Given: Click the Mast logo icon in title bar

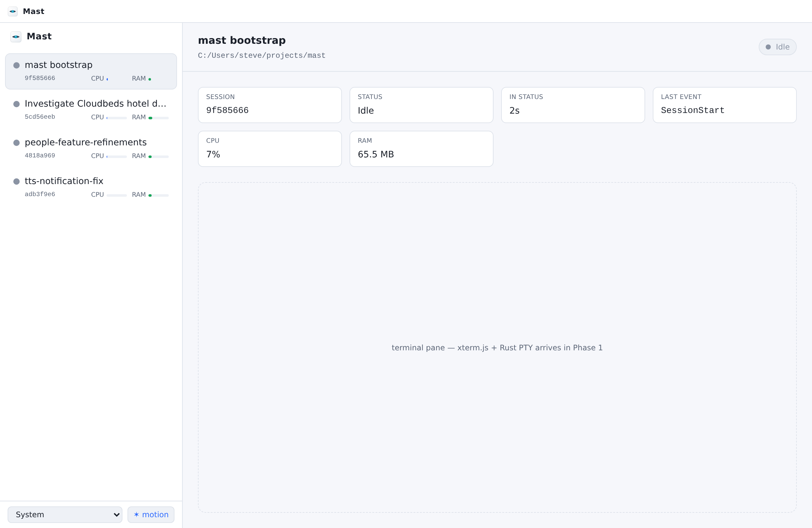Looking at the screenshot, I should pos(13,11).
